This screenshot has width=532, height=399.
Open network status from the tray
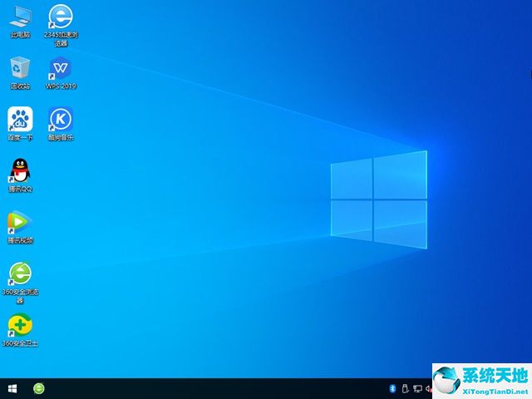coord(417,388)
